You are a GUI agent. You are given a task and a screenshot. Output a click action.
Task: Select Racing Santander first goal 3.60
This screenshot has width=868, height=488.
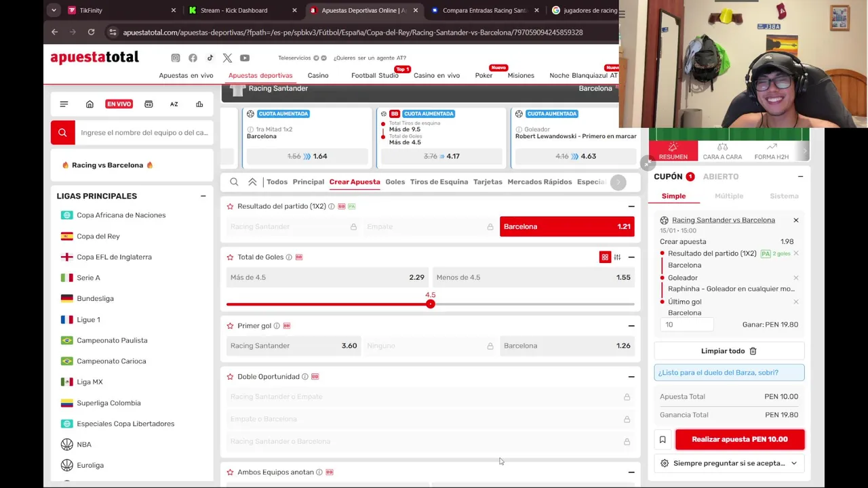294,346
